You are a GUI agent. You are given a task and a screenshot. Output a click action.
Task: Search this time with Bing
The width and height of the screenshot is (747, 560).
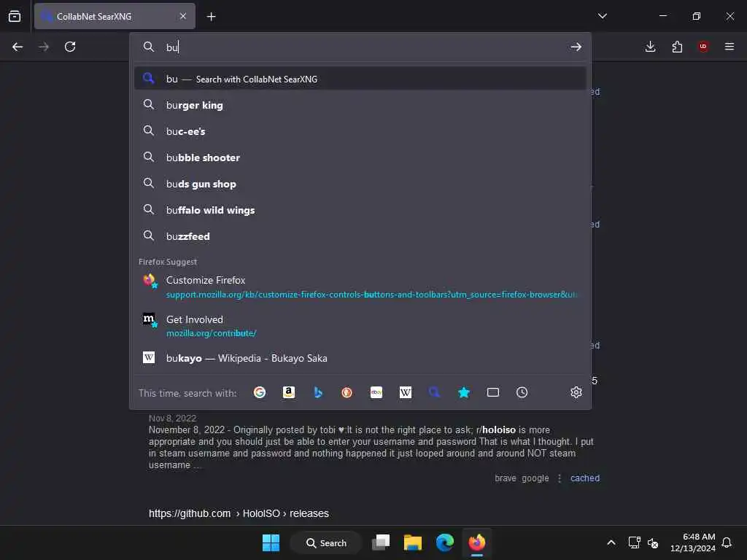coord(318,392)
